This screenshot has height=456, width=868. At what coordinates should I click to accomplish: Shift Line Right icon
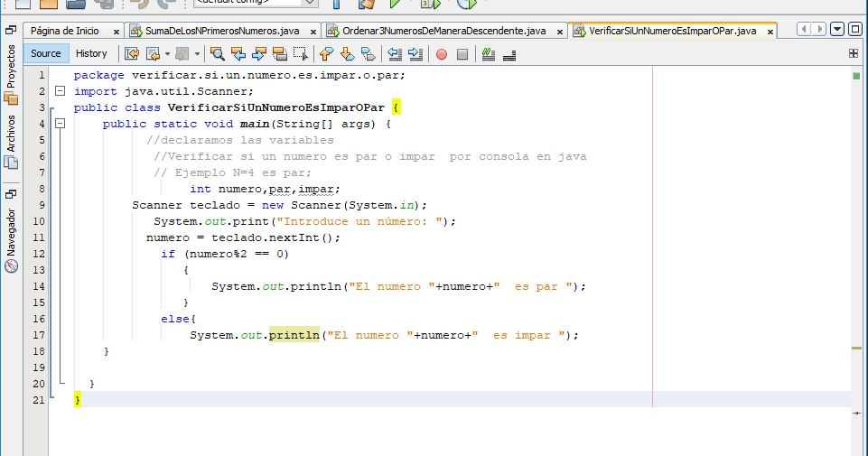415,53
